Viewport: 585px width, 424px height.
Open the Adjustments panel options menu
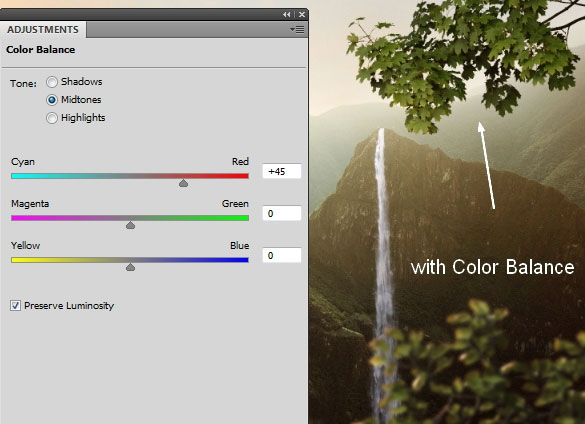[x=297, y=29]
